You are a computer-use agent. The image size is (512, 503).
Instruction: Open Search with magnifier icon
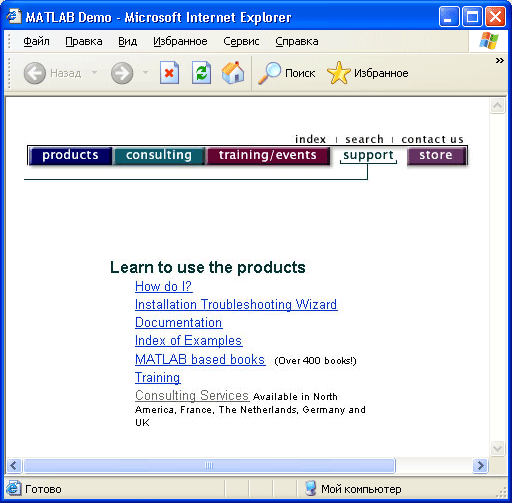[x=270, y=73]
